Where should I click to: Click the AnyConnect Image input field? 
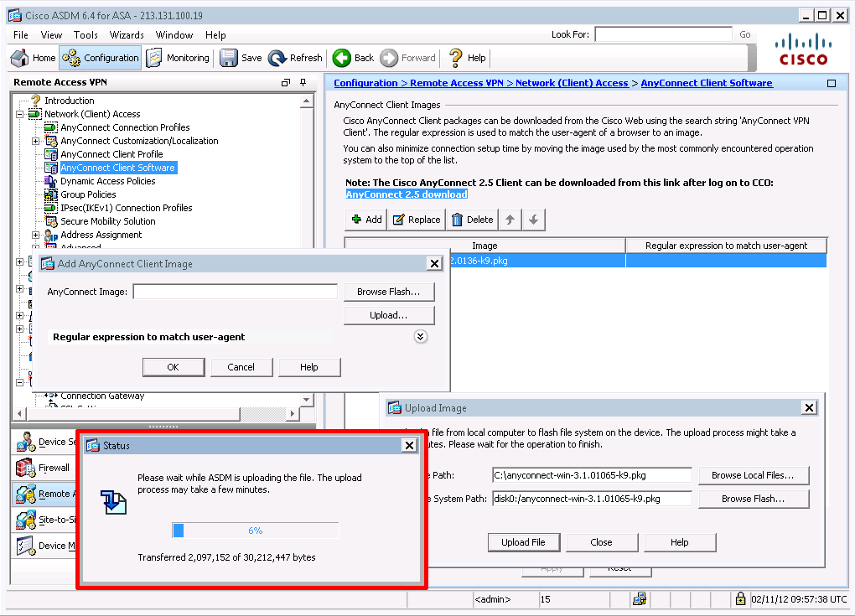tap(236, 292)
